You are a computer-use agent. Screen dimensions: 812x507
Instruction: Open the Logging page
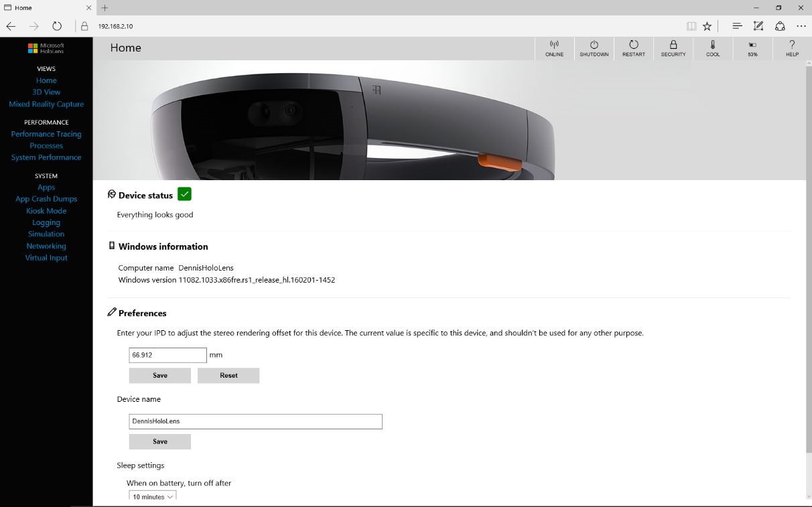point(46,222)
